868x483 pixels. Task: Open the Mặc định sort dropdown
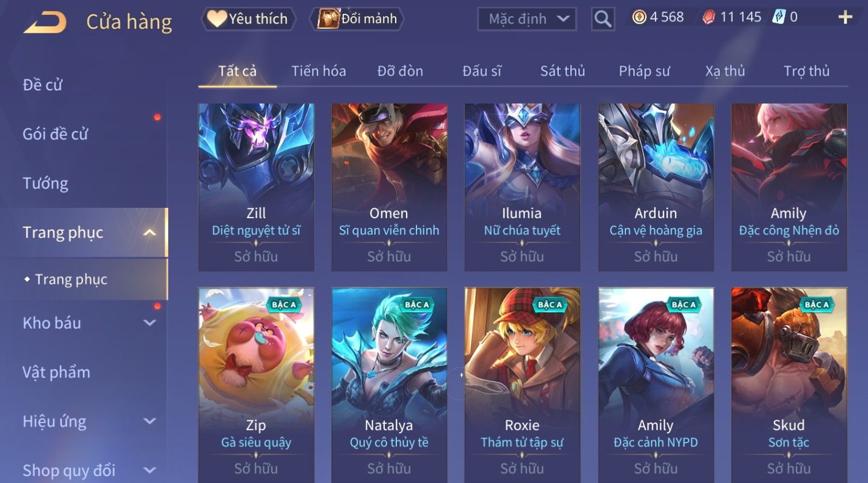(527, 19)
